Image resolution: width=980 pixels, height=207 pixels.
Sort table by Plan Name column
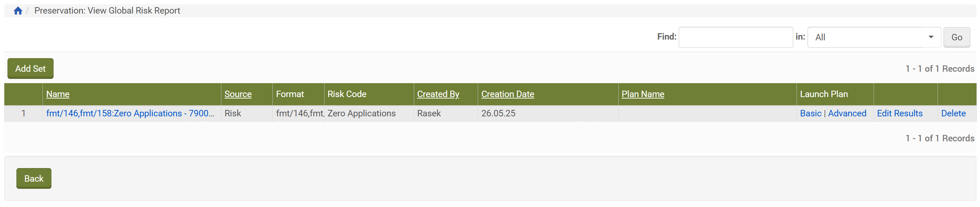click(x=643, y=94)
